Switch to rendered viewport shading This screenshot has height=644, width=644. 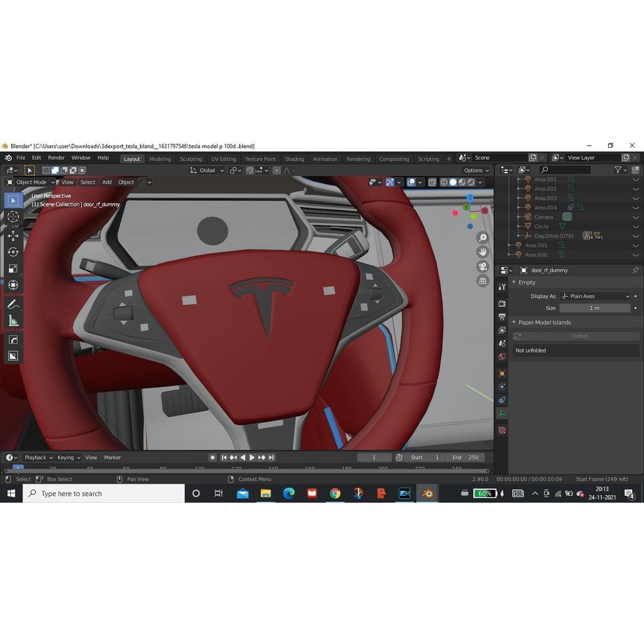[471, 182]
